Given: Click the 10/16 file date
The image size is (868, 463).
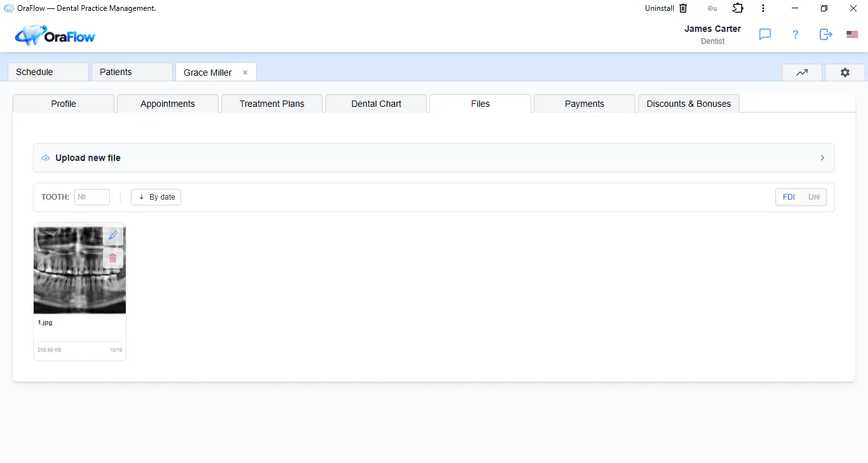Looking at the screenshot, I should click(x=116, y=350).
